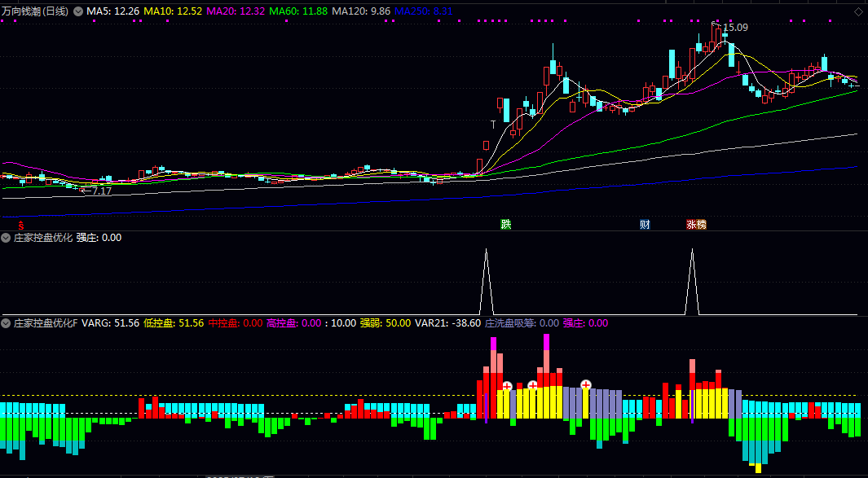Click the red S marker at chart bottom-left
This screenshot has height=478, width=868.
[x=21, y=224]
